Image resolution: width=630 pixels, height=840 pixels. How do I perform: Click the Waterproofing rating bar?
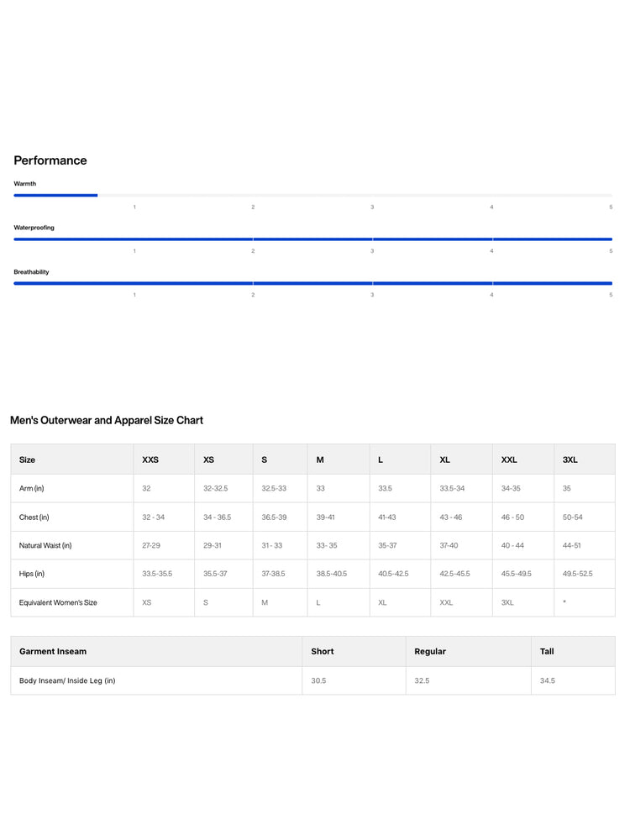pyautogui.click(x=312, y=239)
